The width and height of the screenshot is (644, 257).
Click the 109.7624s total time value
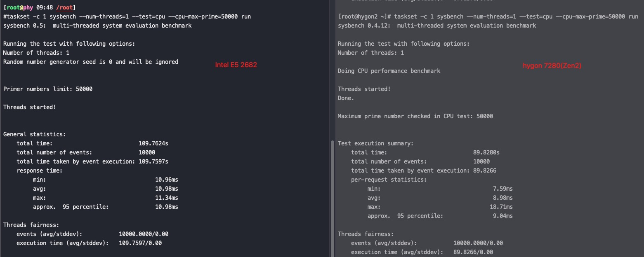(x=153, y=143)
